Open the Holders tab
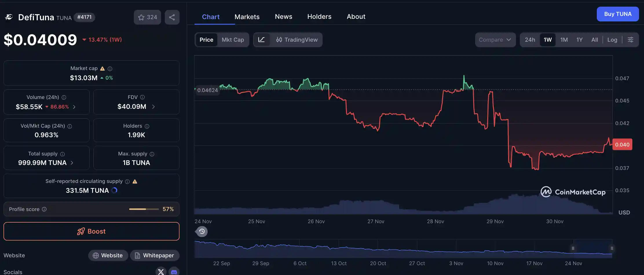 pyautogui.click(x=319, y=16)
